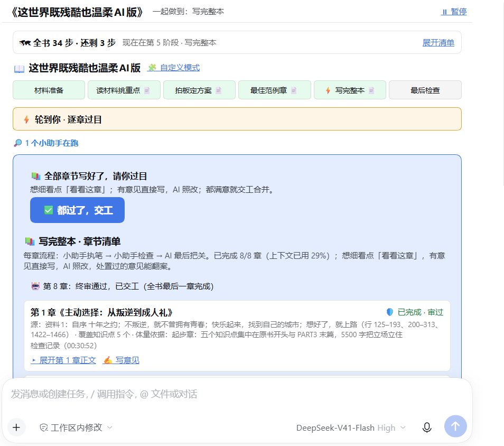
Task: Expand 展开第 1 章正文
Action: (x=63, y=360)
